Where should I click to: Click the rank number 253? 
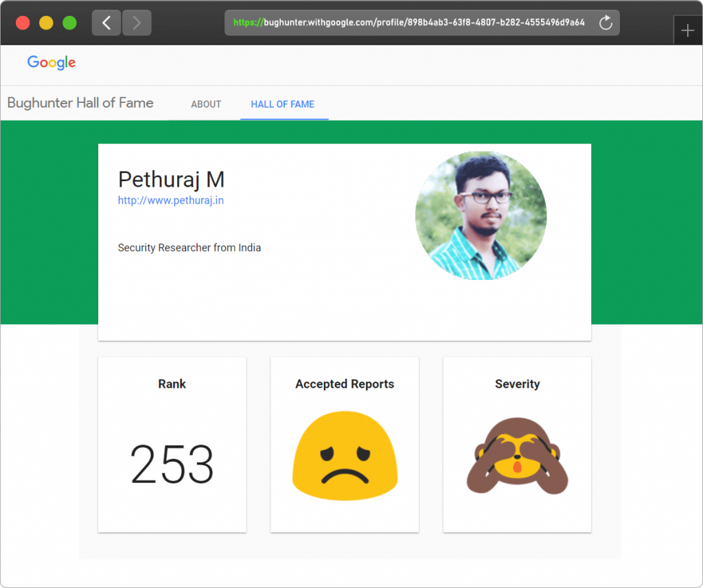point(172,463)
